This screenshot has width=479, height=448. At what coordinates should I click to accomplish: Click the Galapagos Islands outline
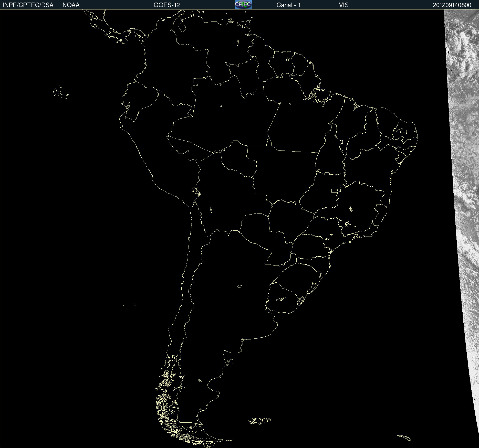(x=61, y=92)
